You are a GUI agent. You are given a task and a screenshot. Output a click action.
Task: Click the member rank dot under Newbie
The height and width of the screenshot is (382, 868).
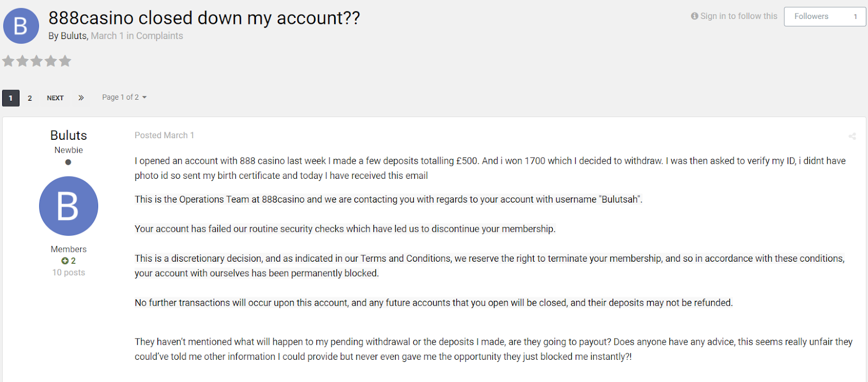[x=68, y=162]
